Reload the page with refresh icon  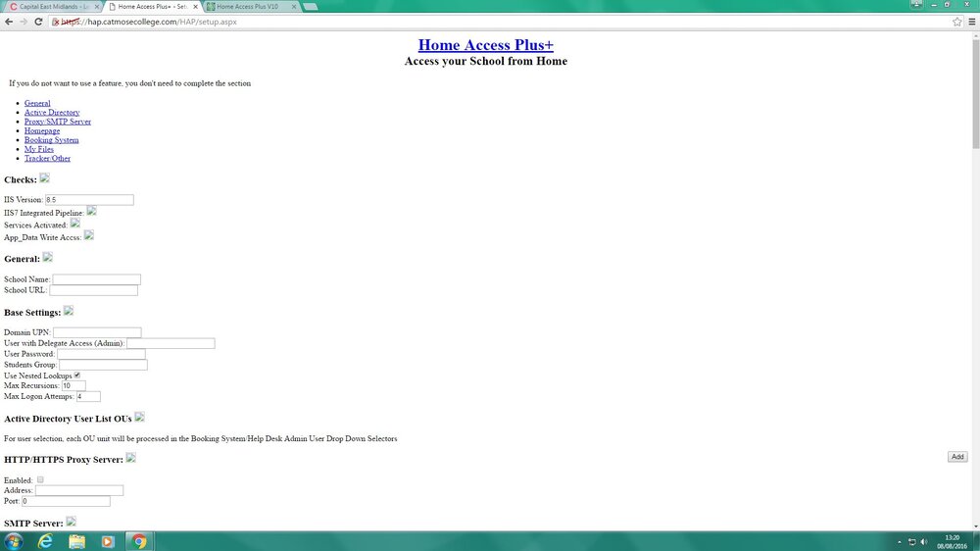pyautogui.click(x=38, y=22)
